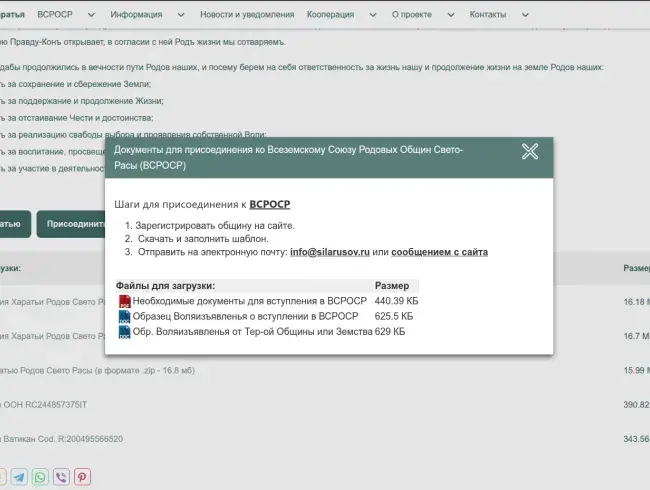Viewport: 650px width, 490px height.
Task: Download Образец Воляизъявленья о вступлении в ВСРОСР
Action: click(245, 316)
